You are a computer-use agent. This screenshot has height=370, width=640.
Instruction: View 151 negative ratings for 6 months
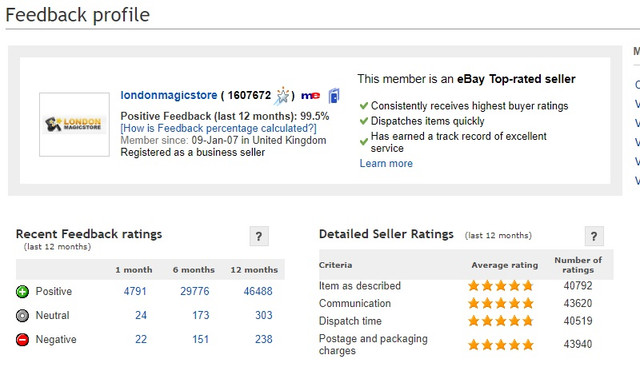click(x=200, y=339)
